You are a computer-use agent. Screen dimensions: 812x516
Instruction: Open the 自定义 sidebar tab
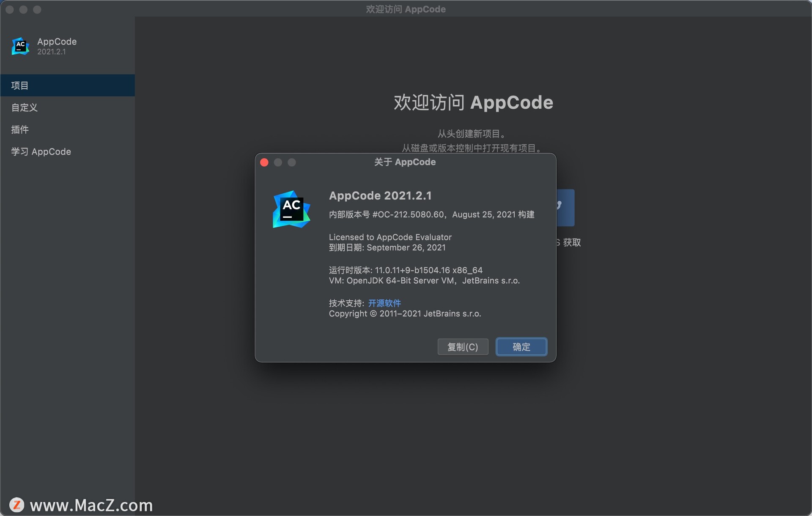click(67, 107)
